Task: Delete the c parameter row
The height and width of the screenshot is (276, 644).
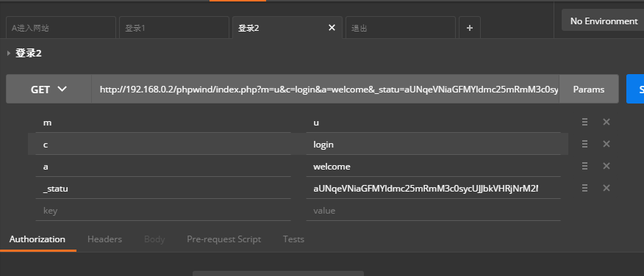Action: point(607,144)
